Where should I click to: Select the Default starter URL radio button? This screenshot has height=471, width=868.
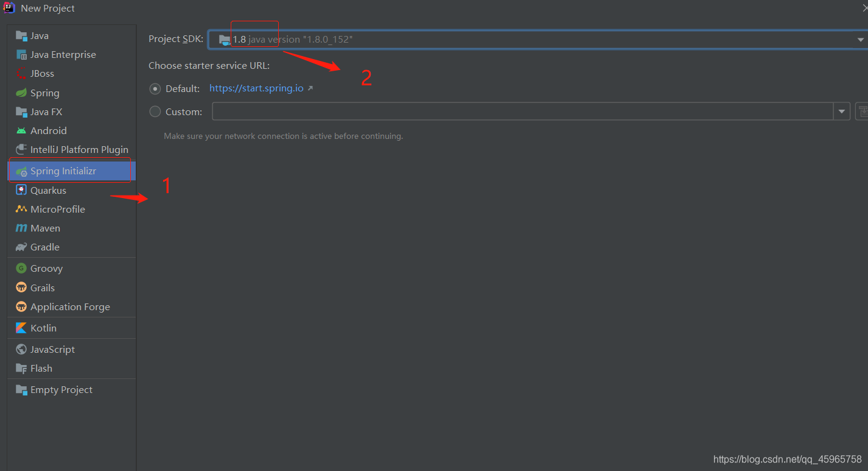[155, 89]
